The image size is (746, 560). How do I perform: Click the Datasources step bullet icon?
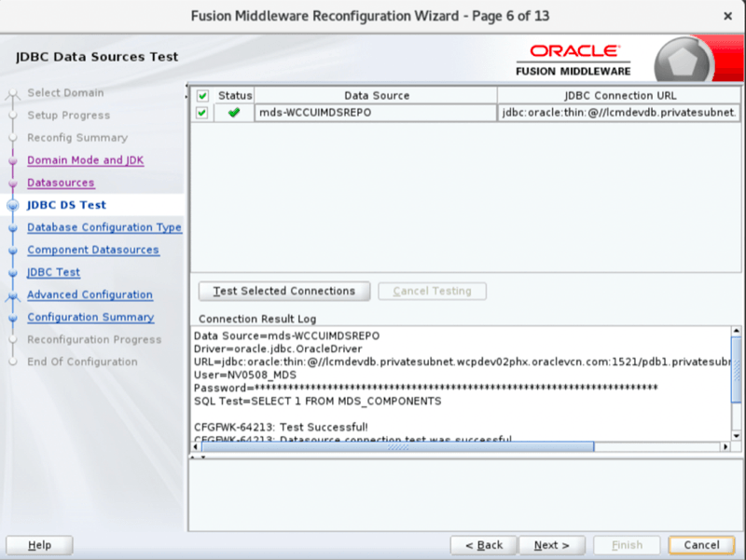13,184
